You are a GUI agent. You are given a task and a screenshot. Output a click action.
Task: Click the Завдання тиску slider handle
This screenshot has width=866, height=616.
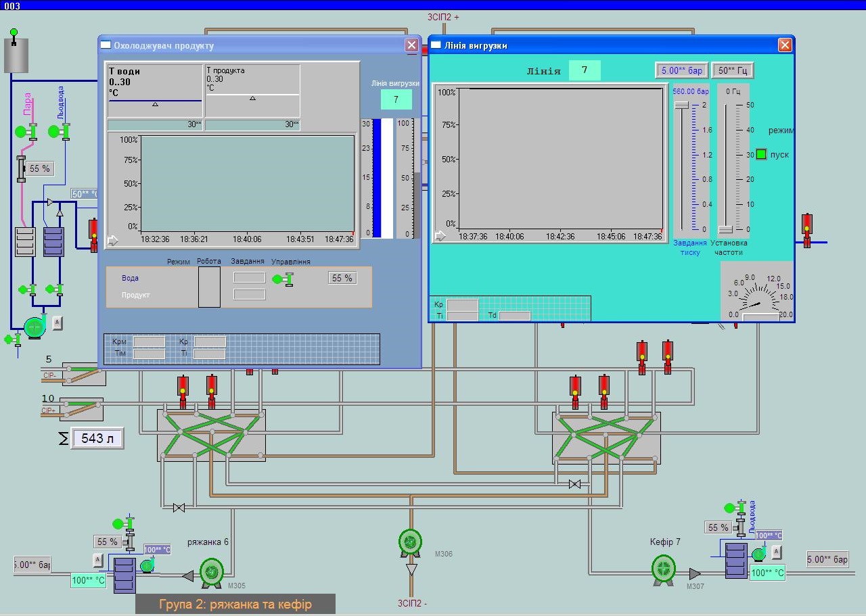[681, 105]
